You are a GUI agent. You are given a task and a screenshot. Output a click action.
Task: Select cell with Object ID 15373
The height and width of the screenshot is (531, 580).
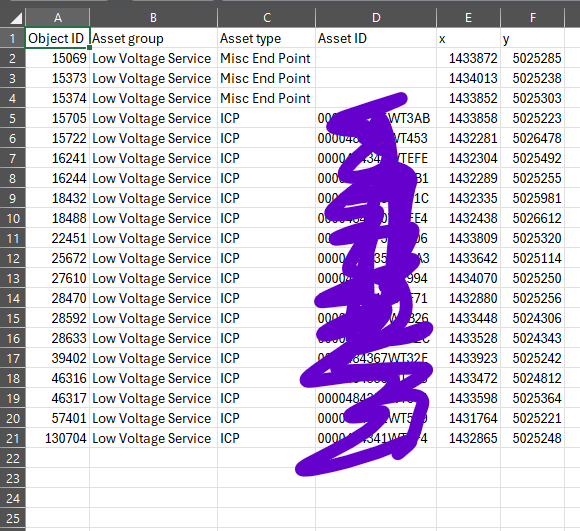pos(57,78)
